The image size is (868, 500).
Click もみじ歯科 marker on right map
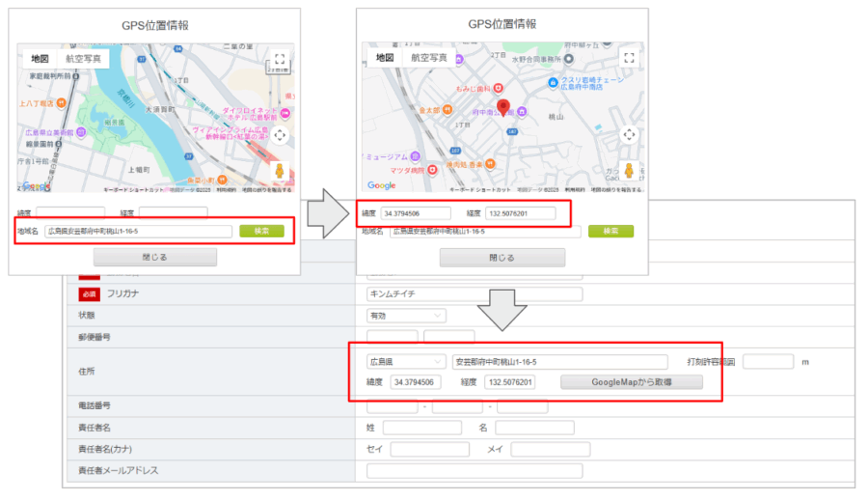499,88
